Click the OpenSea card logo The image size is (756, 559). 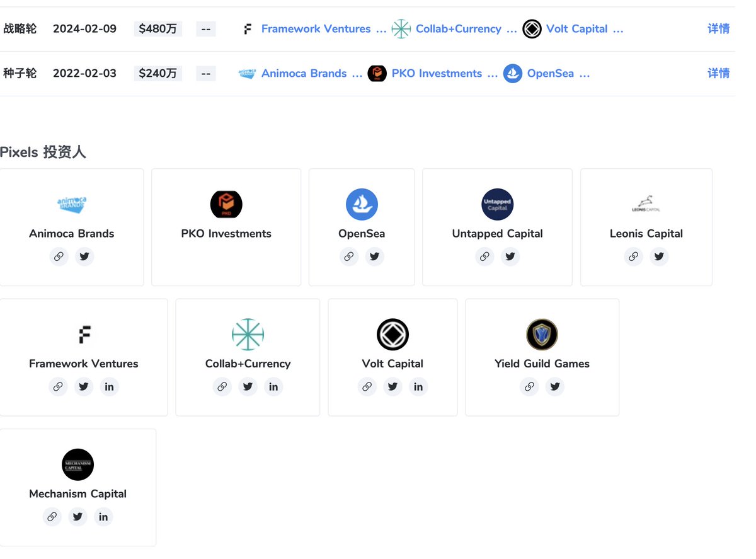click(362, 204)
